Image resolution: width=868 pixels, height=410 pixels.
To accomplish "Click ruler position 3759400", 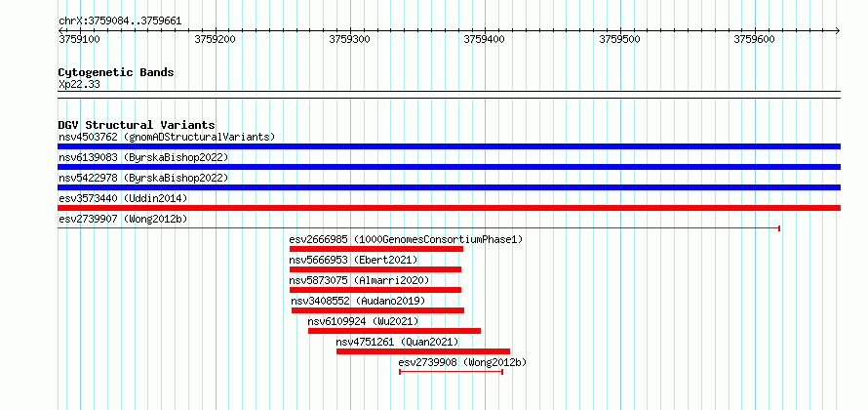I will click(485, 39).
